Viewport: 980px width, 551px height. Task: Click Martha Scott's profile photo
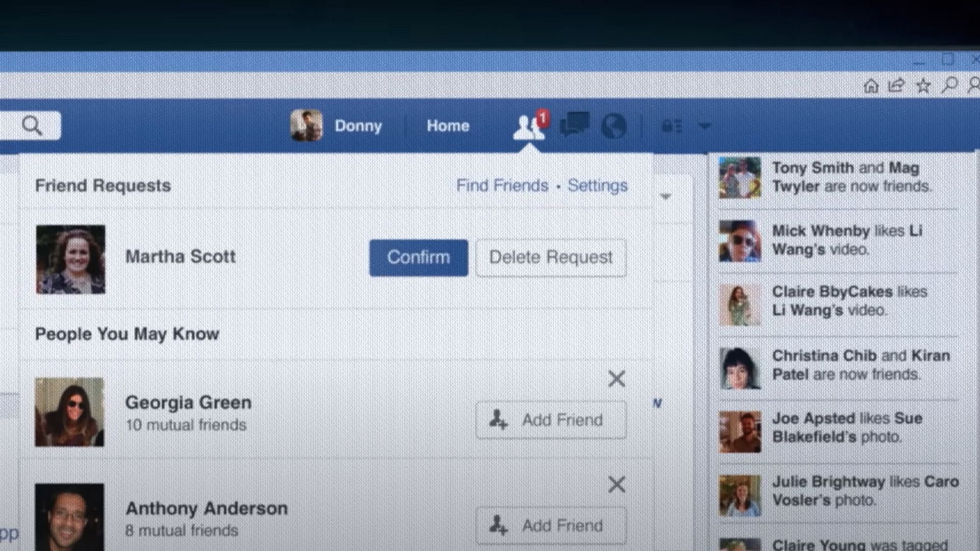(70, 259)
